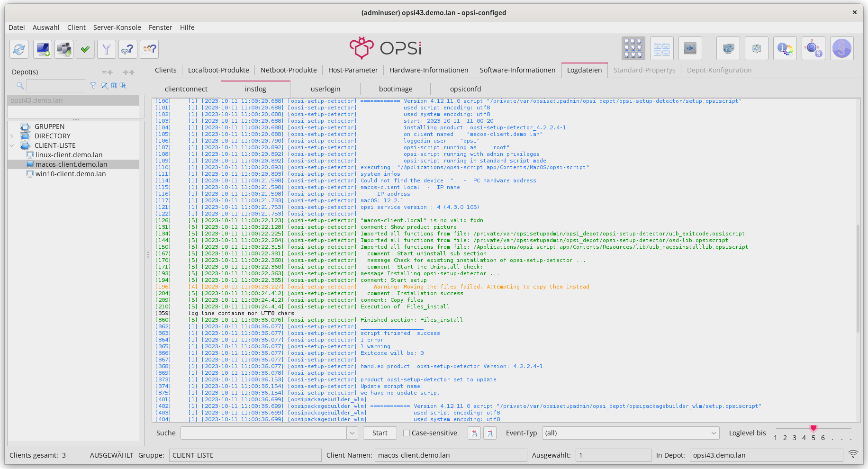Open the Fenster menu

coord(160,27)
